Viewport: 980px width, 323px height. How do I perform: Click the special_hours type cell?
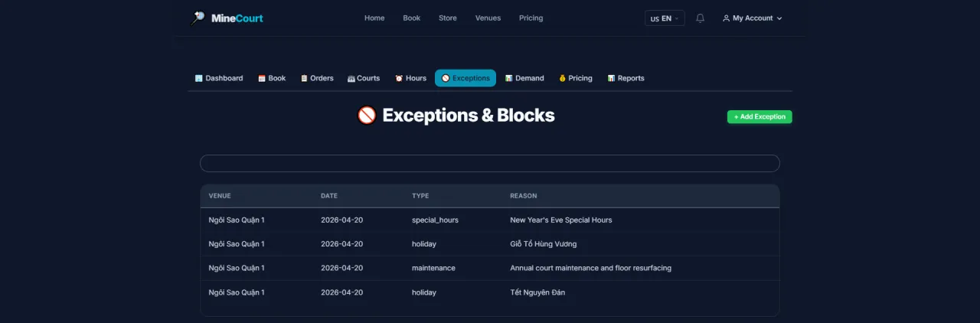tap(435, 220)
